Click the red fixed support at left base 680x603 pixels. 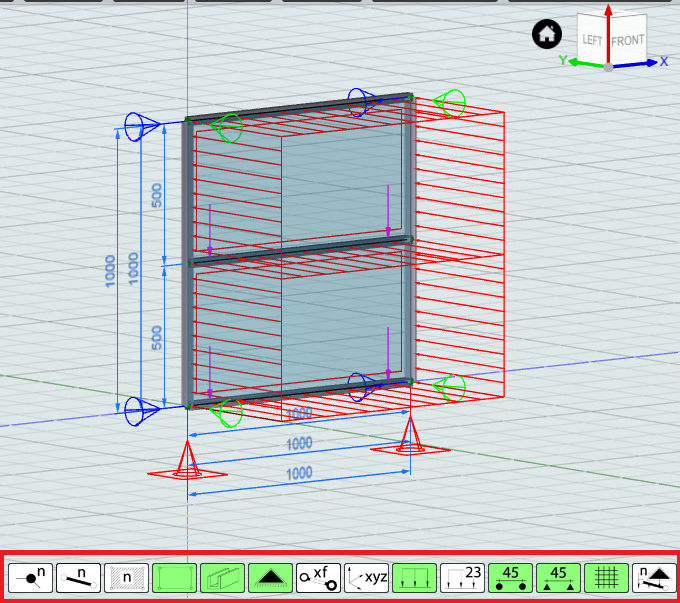[x=187, y=462]
